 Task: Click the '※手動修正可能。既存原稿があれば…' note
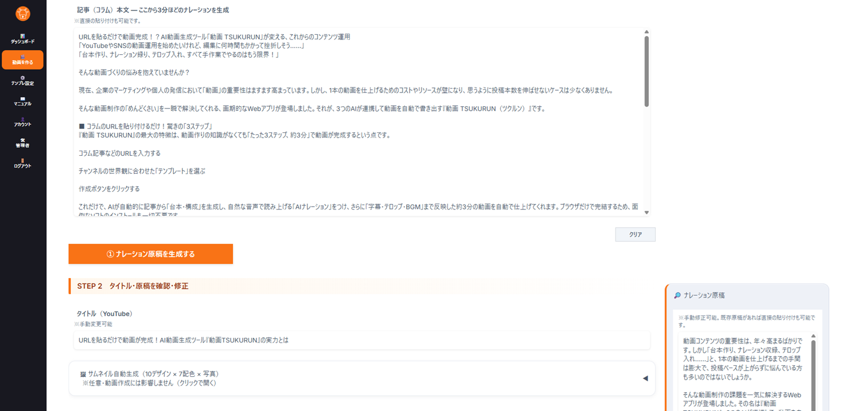coord(746,321)
